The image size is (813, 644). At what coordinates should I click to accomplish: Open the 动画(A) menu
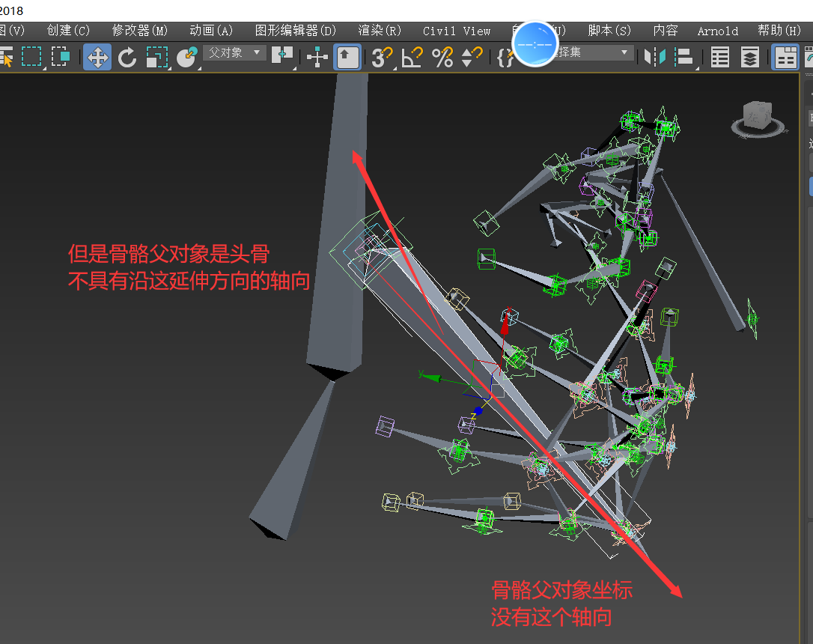pos(210,31)
